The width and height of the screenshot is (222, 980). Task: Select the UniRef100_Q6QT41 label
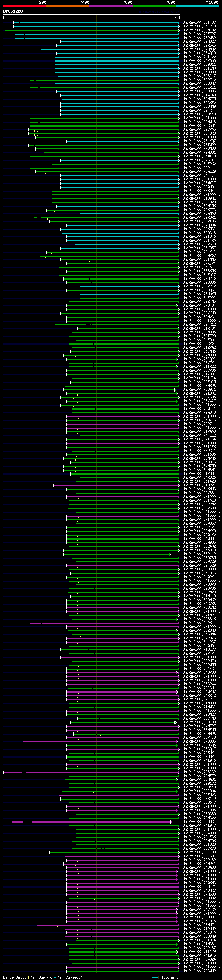point(199,409)
